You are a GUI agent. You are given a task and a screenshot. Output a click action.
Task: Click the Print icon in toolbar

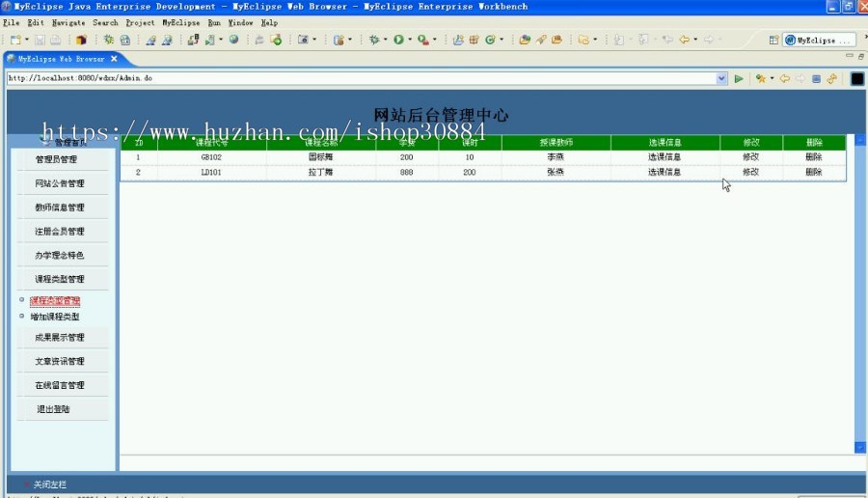tap(55, 40)
